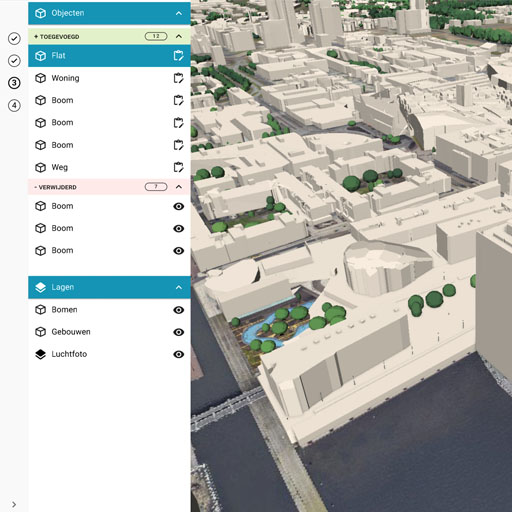Select the Weg object row

coord(109,167)
